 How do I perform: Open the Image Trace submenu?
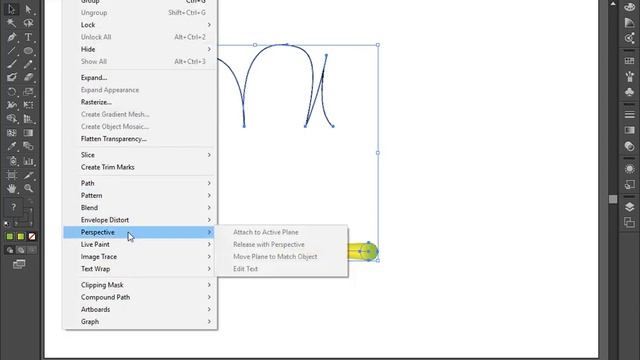click(x=140, y=257)
